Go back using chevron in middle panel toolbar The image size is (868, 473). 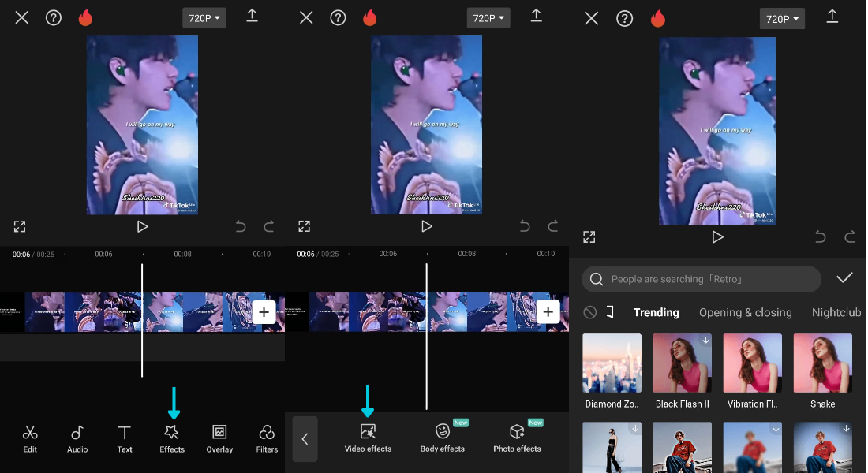305,438
